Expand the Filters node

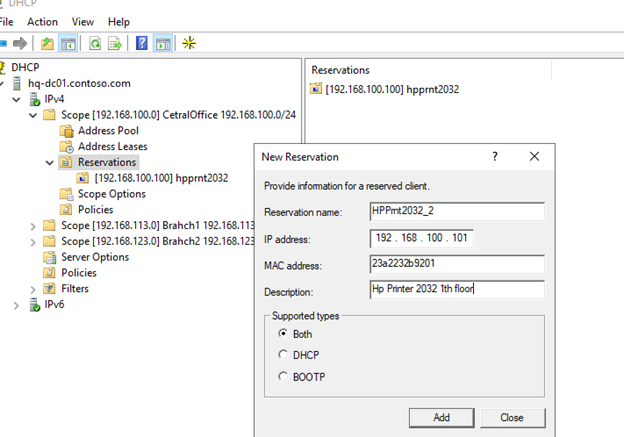(33, 289)
